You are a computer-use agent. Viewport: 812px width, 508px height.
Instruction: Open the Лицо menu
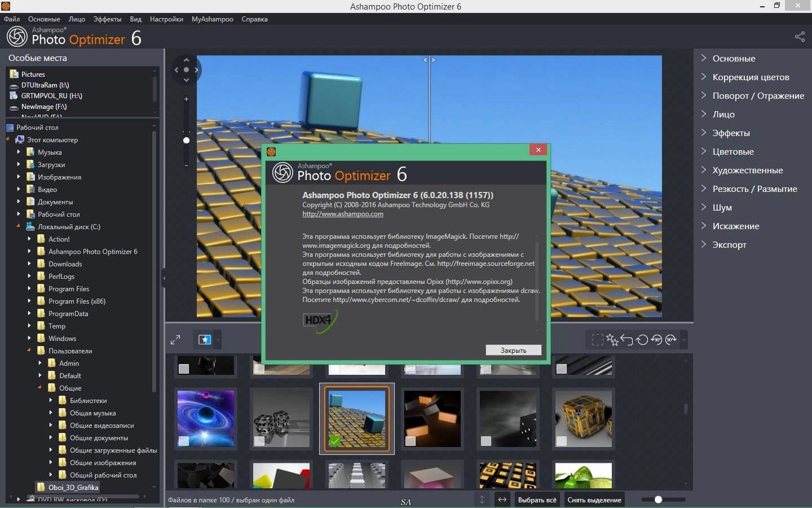(77, 19)
